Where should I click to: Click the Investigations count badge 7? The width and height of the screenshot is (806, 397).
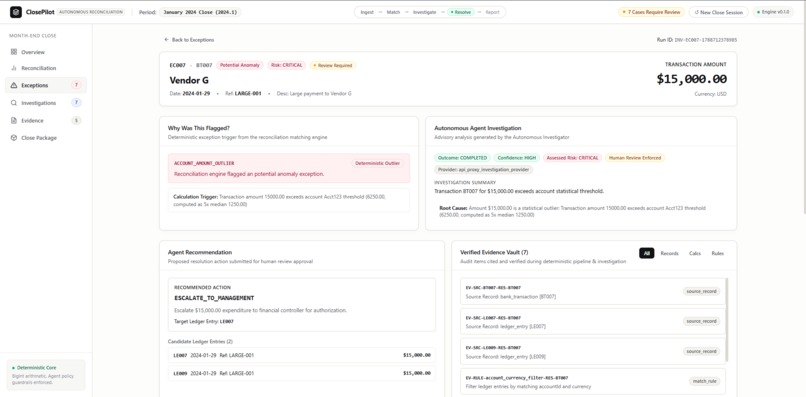tap(76, 103)
